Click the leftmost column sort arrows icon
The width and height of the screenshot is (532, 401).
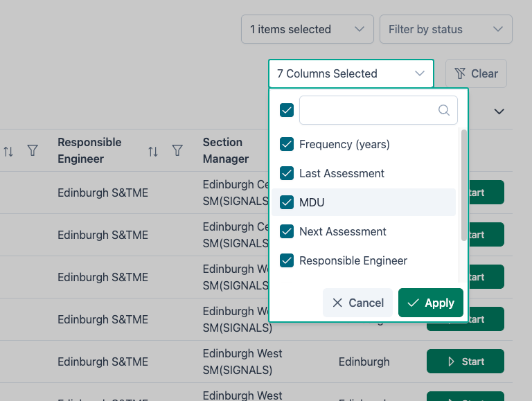[x=8, y=150]
